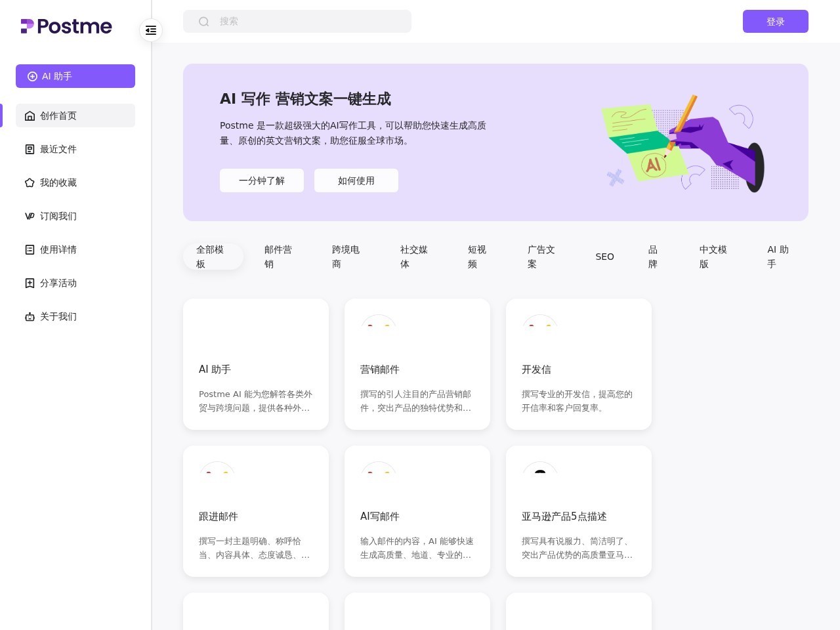Collapse the left sidebar

click(151, 30)
